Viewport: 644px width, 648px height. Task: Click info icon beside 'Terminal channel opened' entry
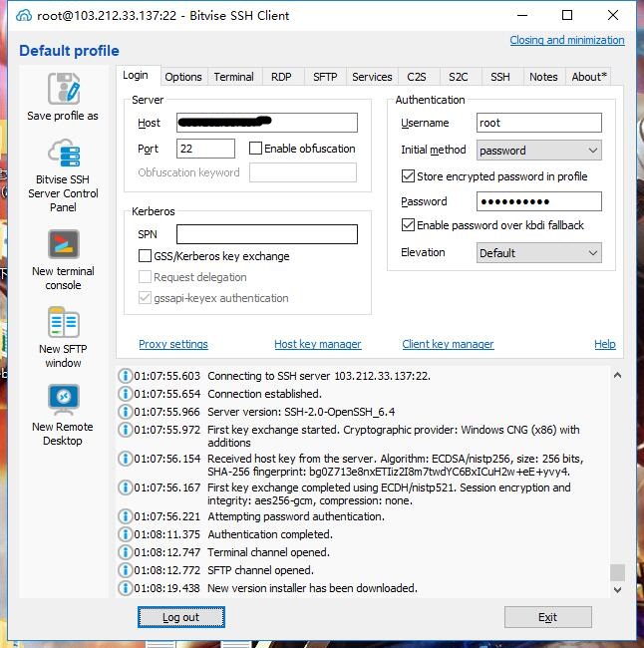(125, 552)
